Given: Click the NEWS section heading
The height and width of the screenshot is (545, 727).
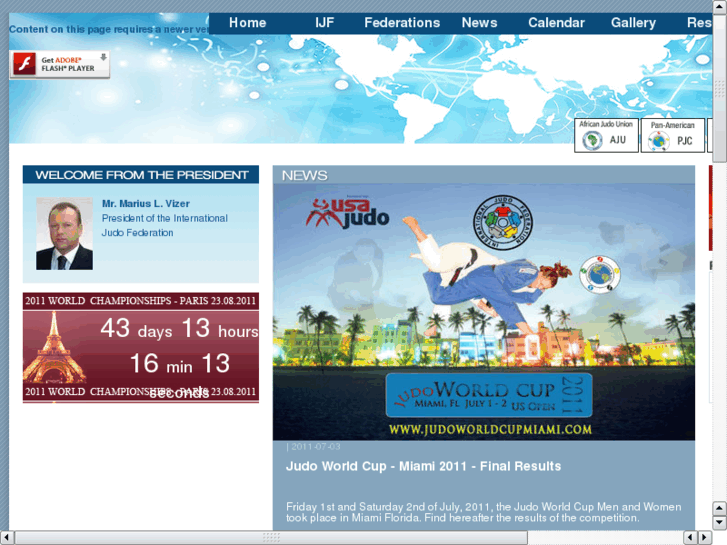Looking at the screenshot, I should (305, 175).
